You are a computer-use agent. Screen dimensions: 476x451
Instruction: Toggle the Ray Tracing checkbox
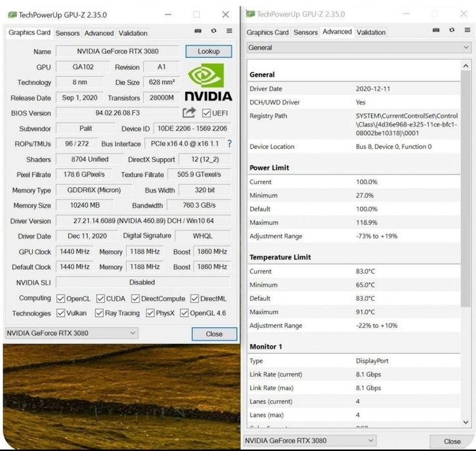click(x=99, y=313)
